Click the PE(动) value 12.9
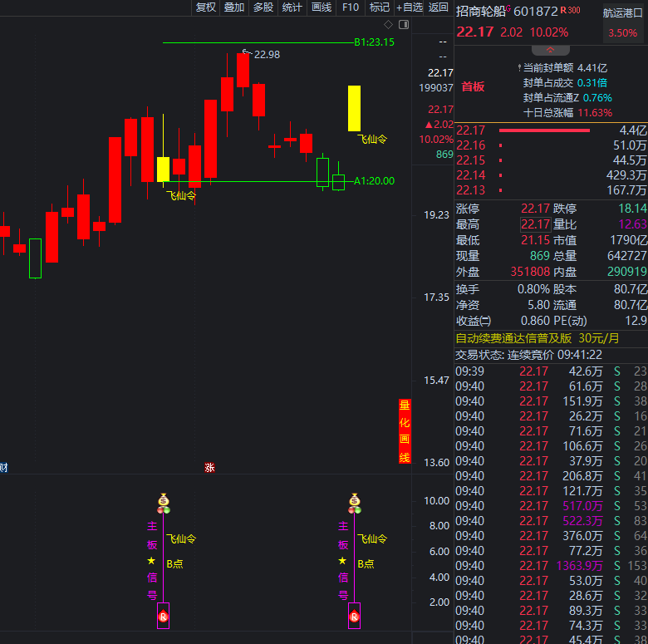Image resolution: width=648 pixels, height=644 pixels. (636, 321)
